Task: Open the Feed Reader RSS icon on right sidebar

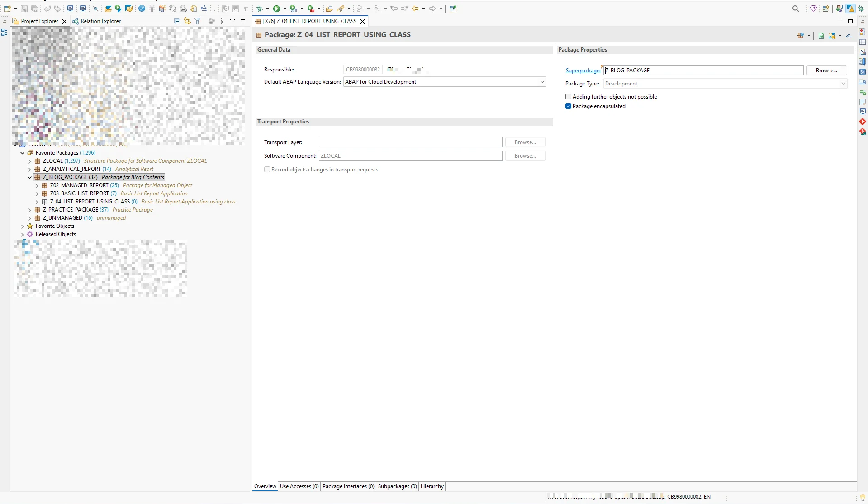Action: click(x=863, y=72)
